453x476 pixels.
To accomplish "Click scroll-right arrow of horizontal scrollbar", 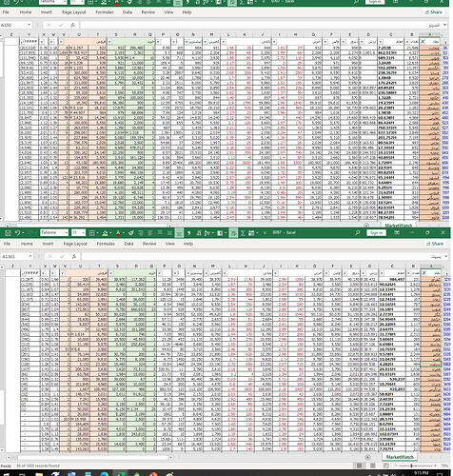I will 171,457.
